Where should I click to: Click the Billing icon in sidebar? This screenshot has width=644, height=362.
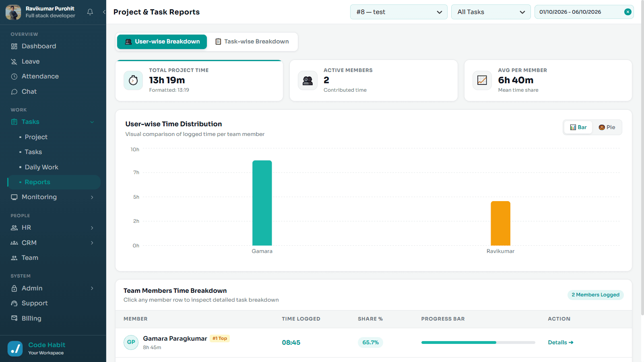click(x=14, y=318)
